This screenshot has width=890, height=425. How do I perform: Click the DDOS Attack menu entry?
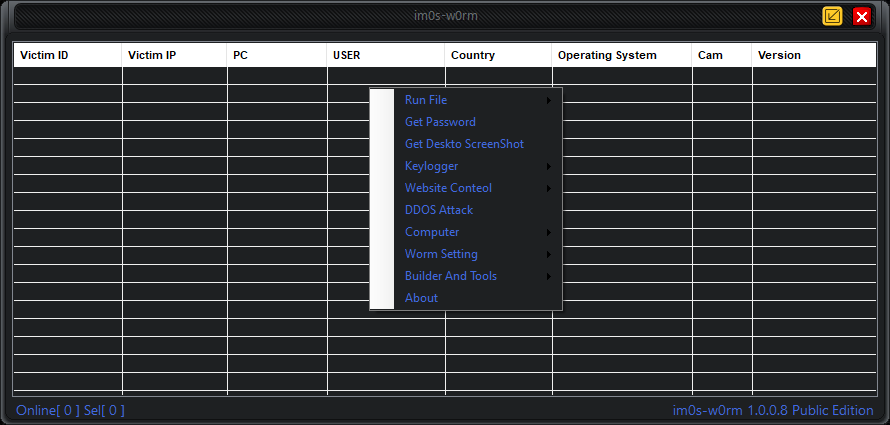click(x=439, y=210)
